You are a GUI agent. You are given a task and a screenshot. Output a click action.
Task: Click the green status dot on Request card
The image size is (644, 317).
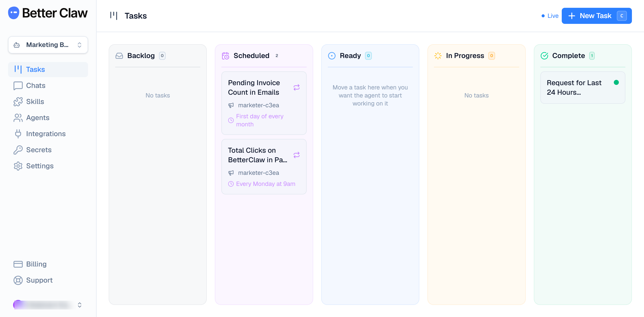point(616,82)
